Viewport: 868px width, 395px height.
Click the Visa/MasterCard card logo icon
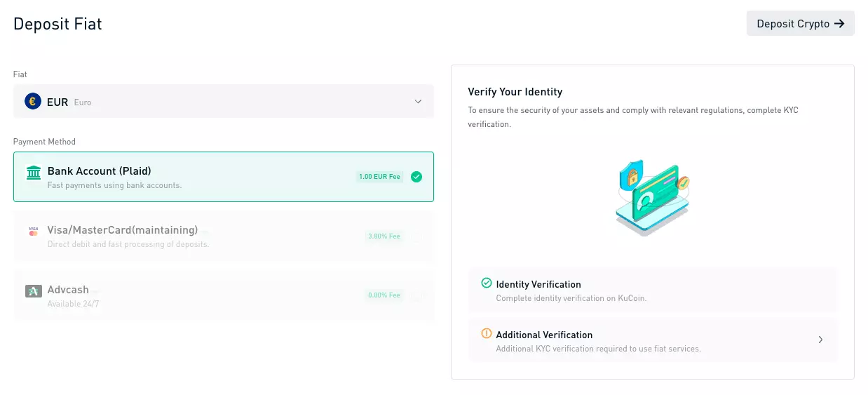(x=33, y=231)
